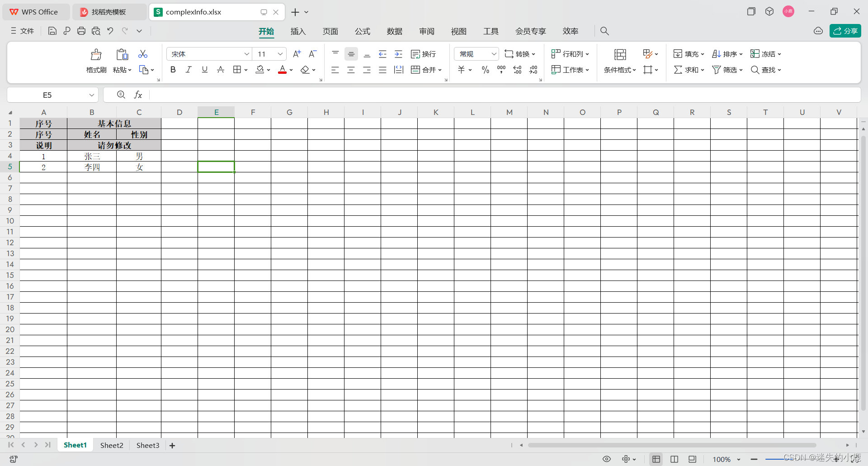
Task: Select cell containing 张三
Action: tap(92, 156)
